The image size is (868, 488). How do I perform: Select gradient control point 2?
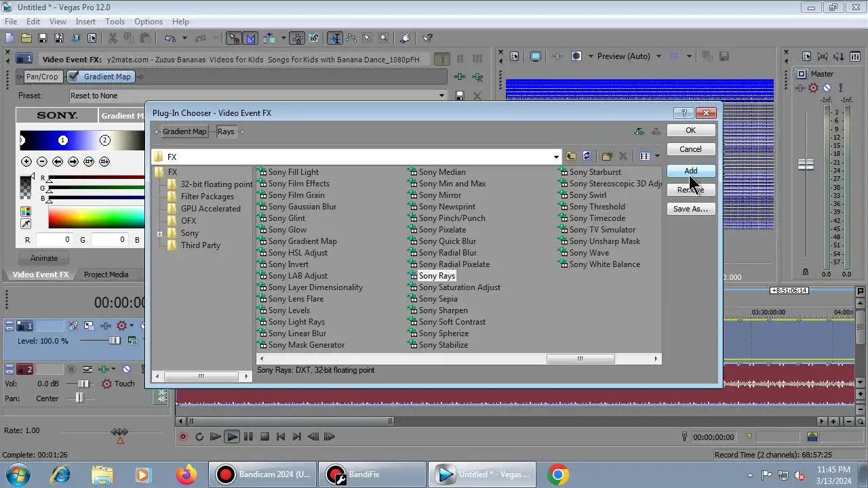point(104,140)
